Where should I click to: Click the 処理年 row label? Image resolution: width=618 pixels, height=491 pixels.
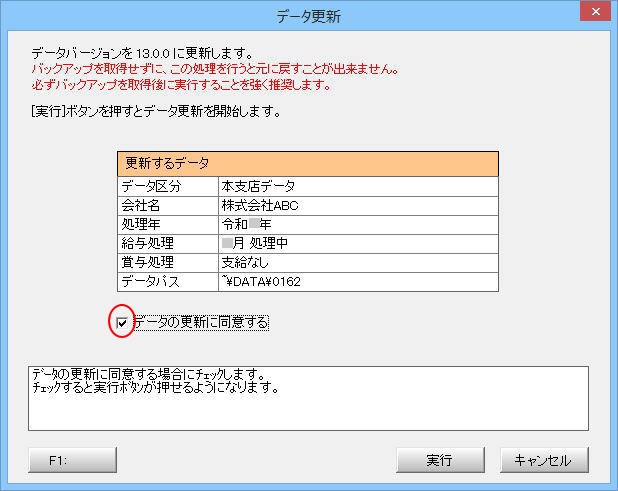pos(168,225)
